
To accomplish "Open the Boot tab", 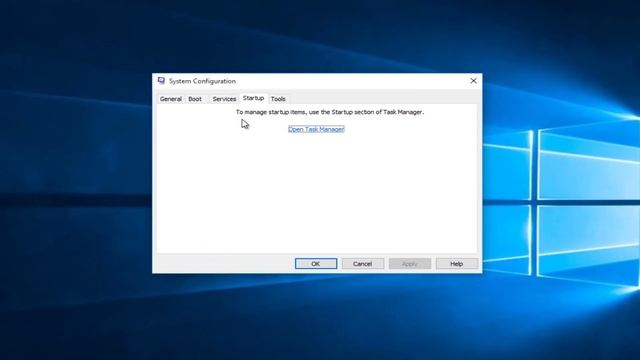I will tap(195, 99).
